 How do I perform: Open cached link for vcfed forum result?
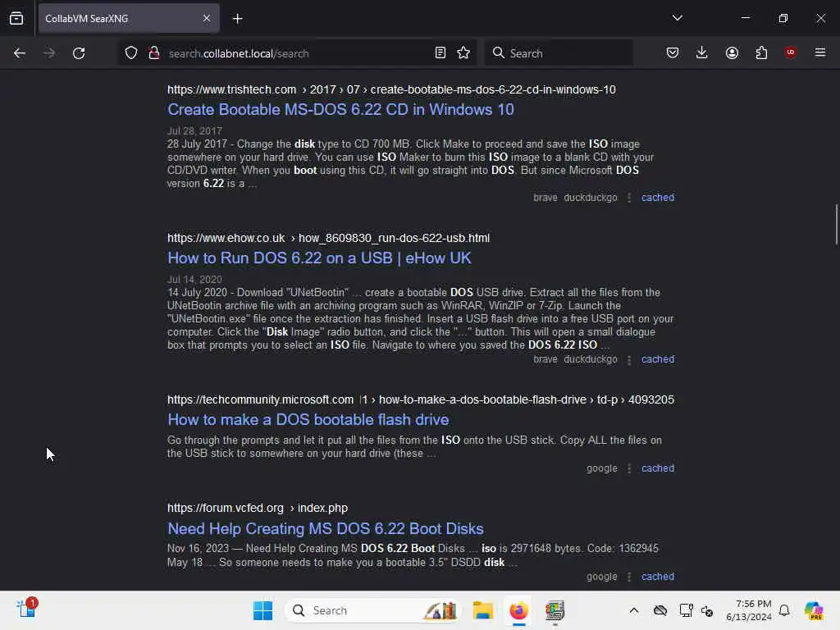click(x=658, y=577)
